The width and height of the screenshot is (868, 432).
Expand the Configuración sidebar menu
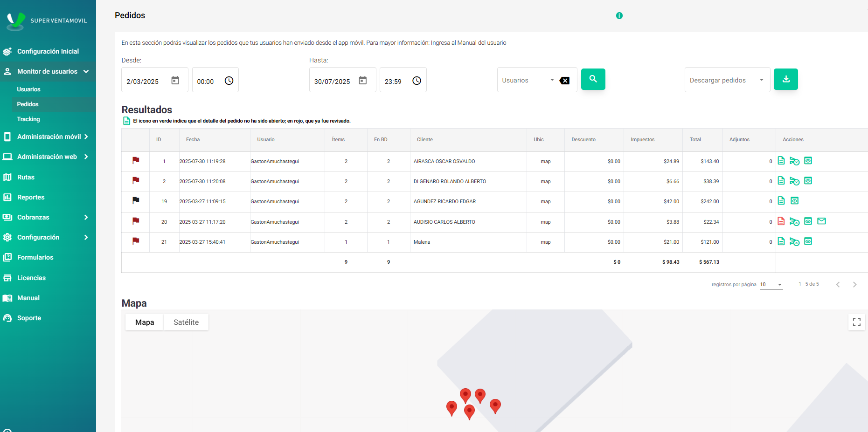[48, 237]
